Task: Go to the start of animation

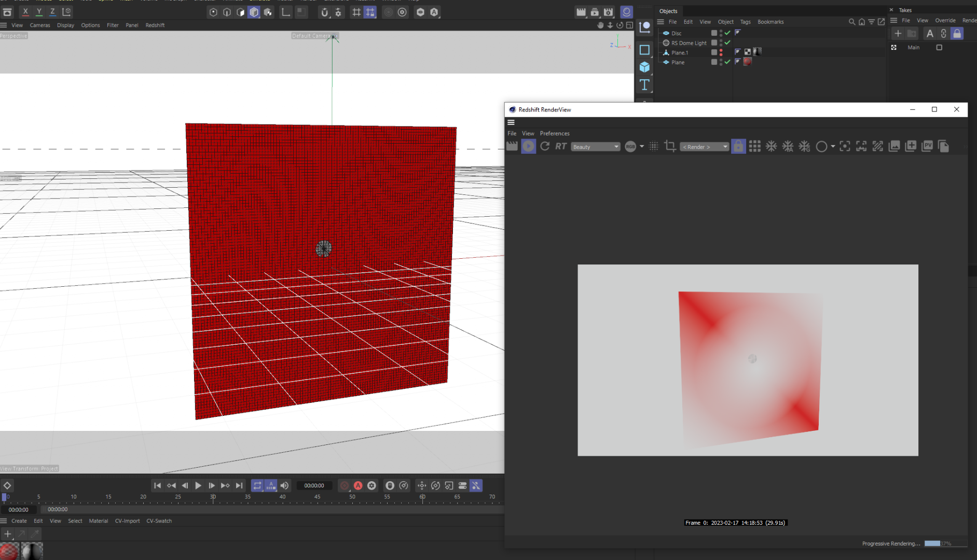Action: [157, 485]
